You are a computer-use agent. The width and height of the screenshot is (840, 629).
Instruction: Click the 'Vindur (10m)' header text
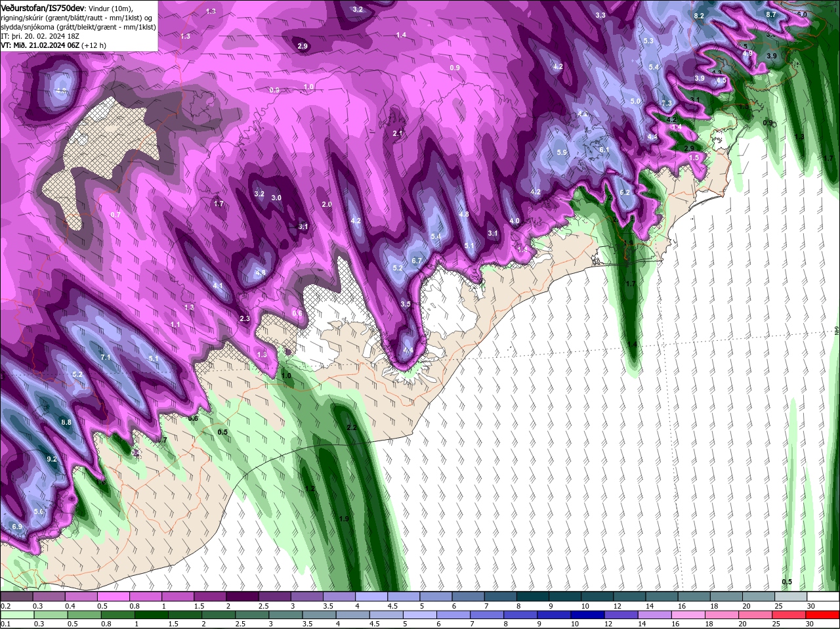110,8
